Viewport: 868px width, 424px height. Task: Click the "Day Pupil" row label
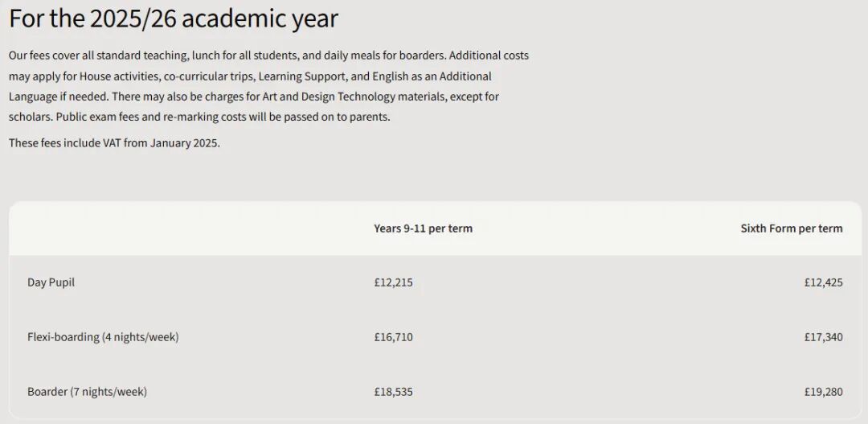[x=51, y=282]
